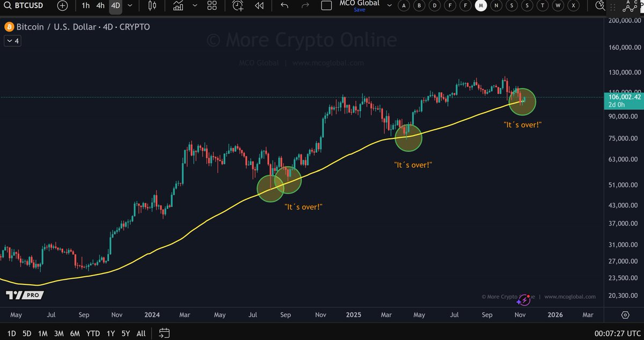Select layout shortcut T

click(x=544, y=6)
